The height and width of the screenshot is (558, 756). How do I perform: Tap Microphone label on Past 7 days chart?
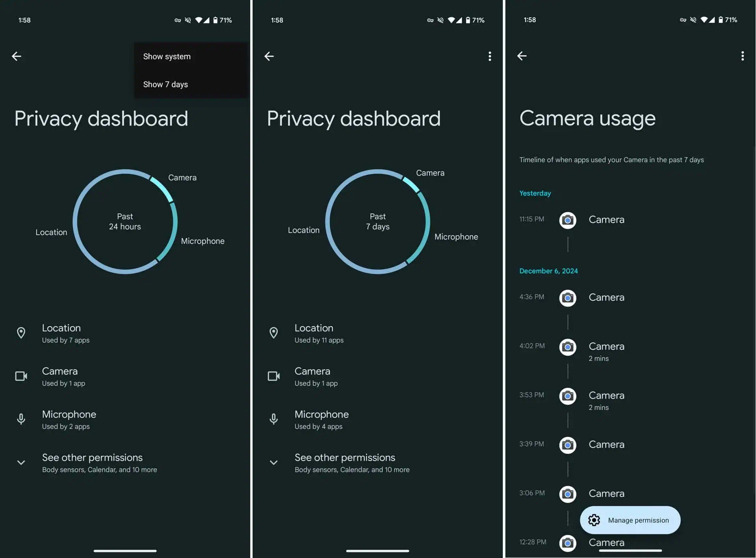point(456,237)
